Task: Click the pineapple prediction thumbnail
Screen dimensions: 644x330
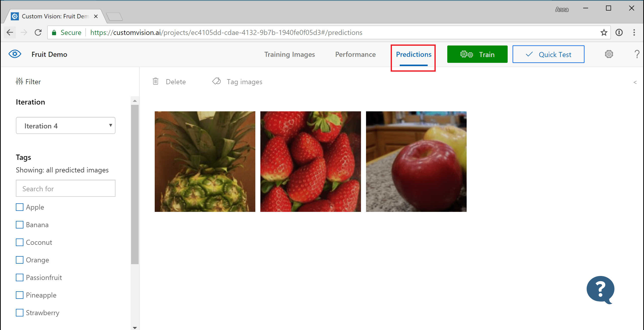Action: [x=205, y=161]
